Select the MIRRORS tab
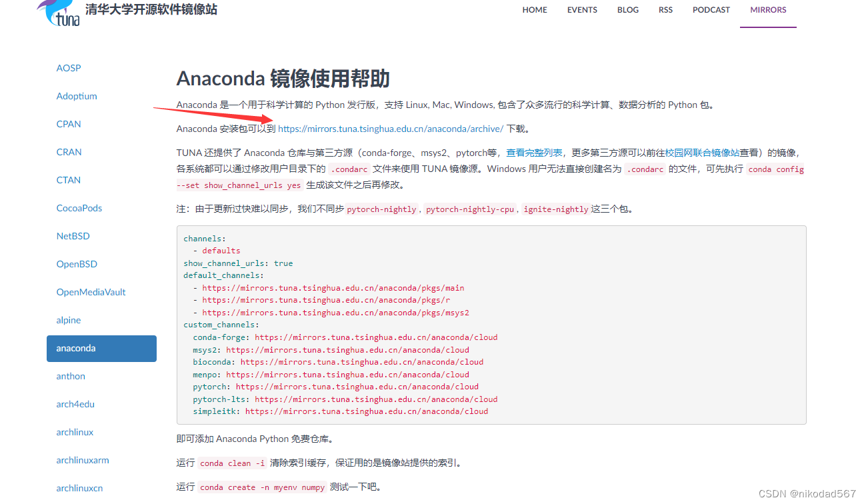 pyautogui.click(x=768, y=9)
